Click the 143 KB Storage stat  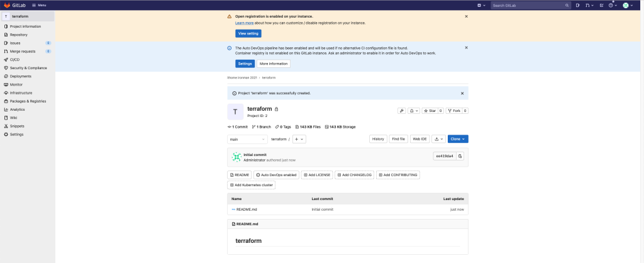340,127
